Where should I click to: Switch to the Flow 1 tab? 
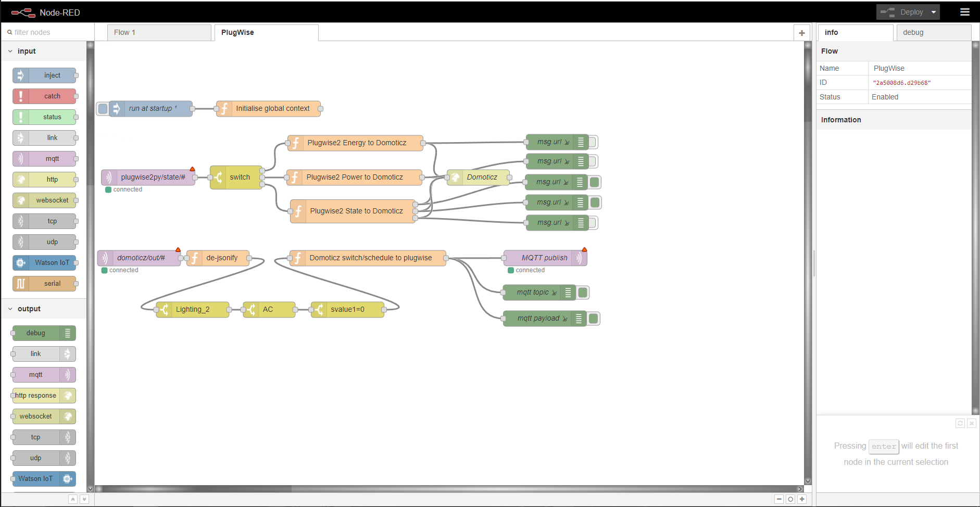(159, 32)
